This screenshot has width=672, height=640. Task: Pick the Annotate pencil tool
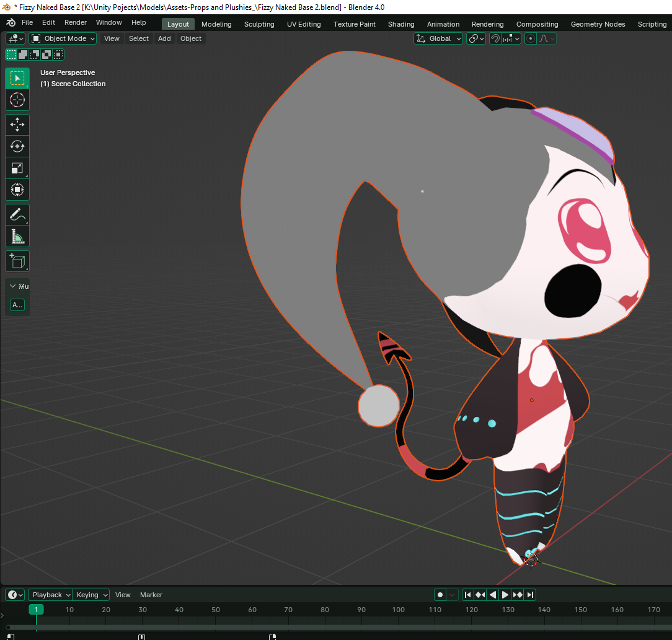(x=17, y=215)
